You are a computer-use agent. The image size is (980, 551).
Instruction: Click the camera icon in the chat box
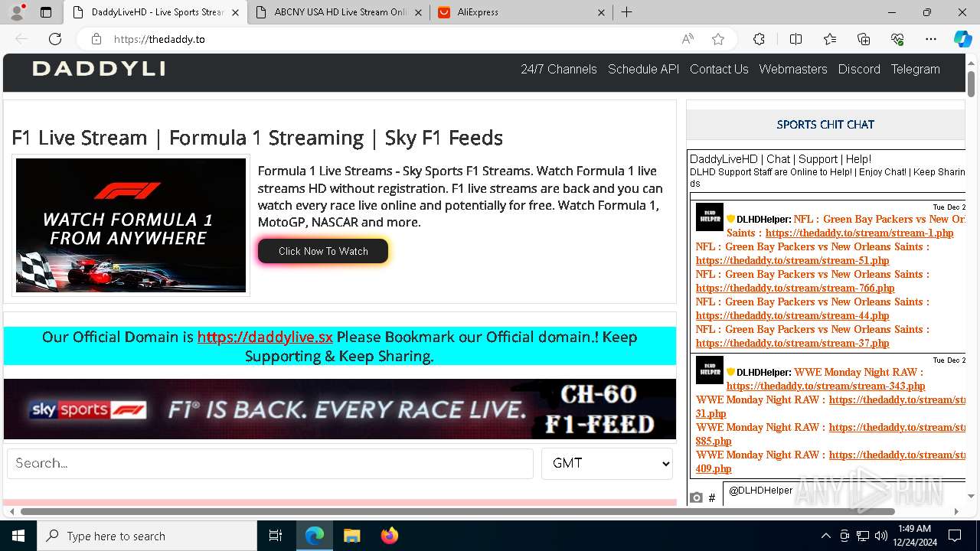[x=696, y=497]
